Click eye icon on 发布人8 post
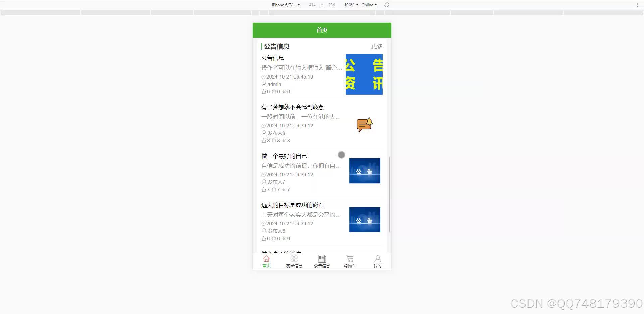The height and width of the screenshot is (314, 644). coord(284,141)
